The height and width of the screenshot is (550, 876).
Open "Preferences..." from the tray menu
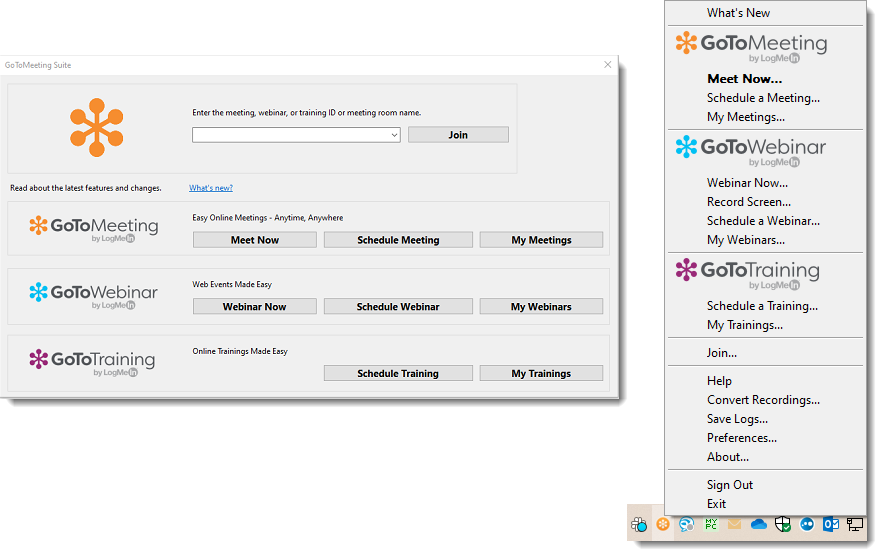pos(741,438)
